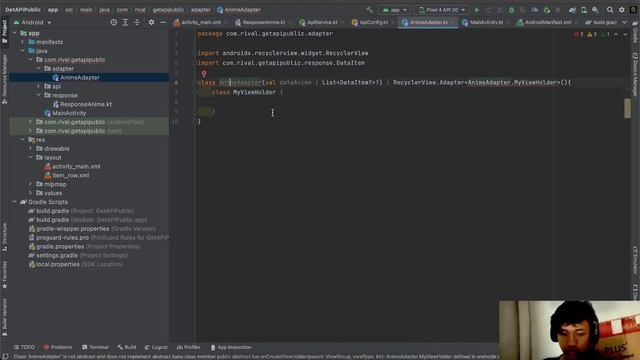This screenshot has width=640, height=360.
Task: Select settings.gradle in Gradle Scripts
Action: [x=57, y=256]
